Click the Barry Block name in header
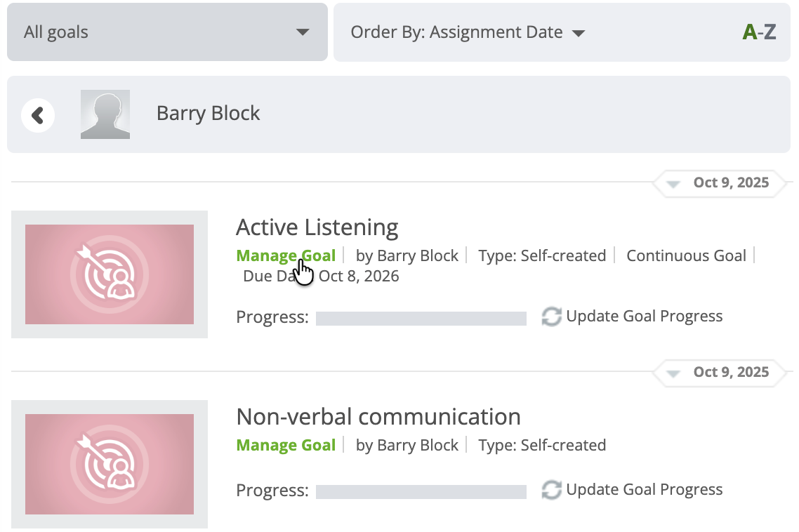Viewport: 799px width, 532px height. (209, 114)
